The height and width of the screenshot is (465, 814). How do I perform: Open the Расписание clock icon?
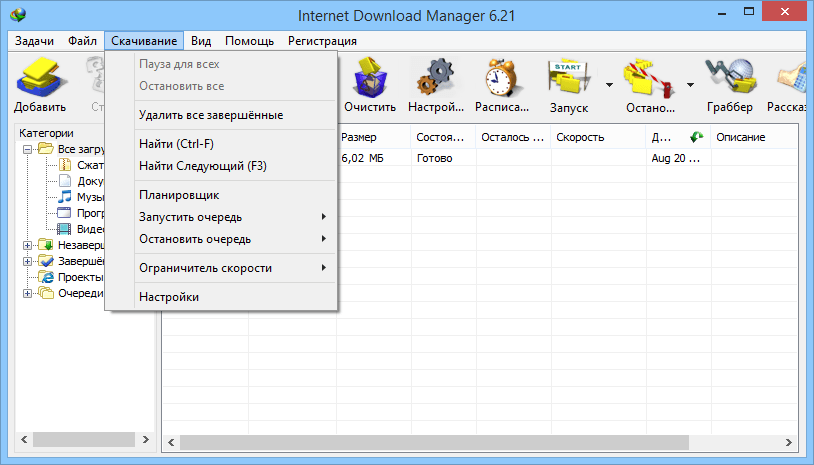coord(503,84)
